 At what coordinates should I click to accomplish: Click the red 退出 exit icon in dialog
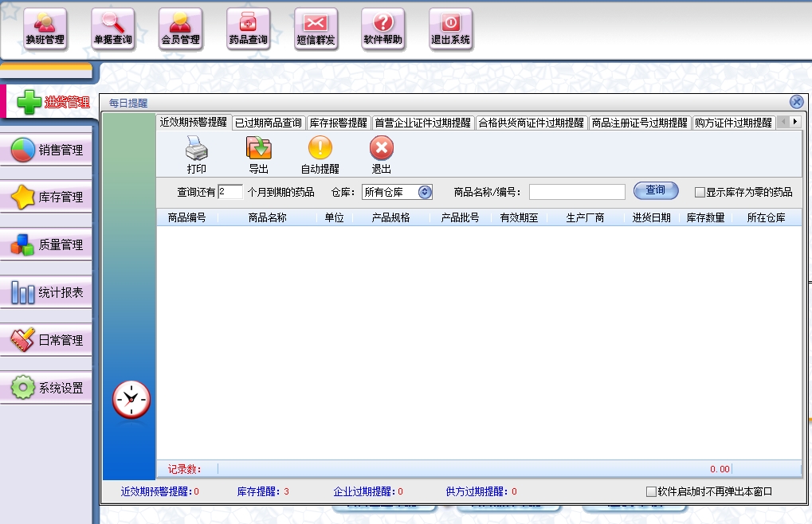point(382,154)
